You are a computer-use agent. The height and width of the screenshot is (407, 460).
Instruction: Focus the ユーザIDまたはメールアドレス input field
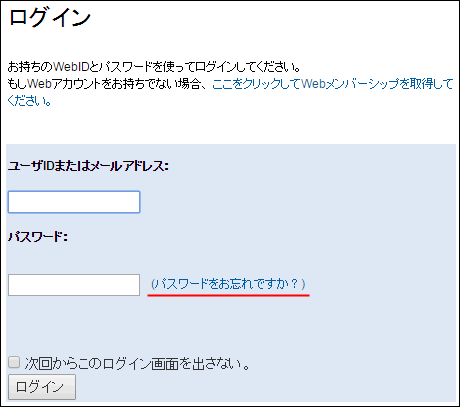point(74,202)
